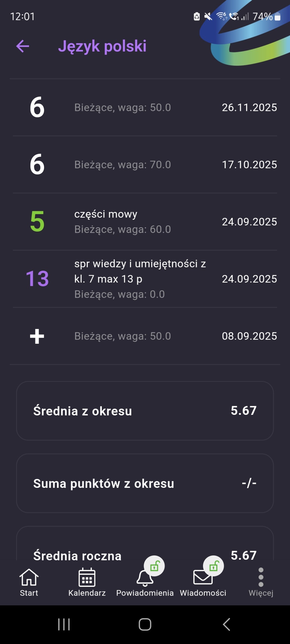290x644 pixels.
Task: Open the 13-point spr wiedzy grade
Action: coord(145,279)
